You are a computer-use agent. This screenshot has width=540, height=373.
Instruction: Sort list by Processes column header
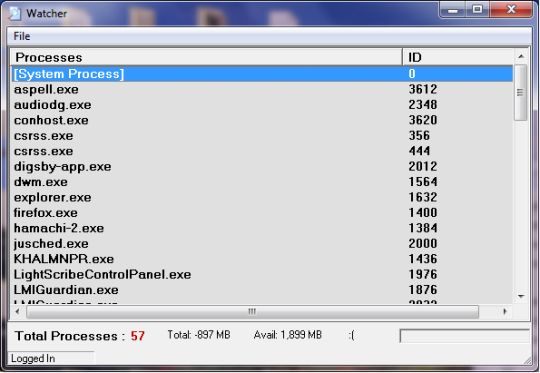click(x=206, y=57)
